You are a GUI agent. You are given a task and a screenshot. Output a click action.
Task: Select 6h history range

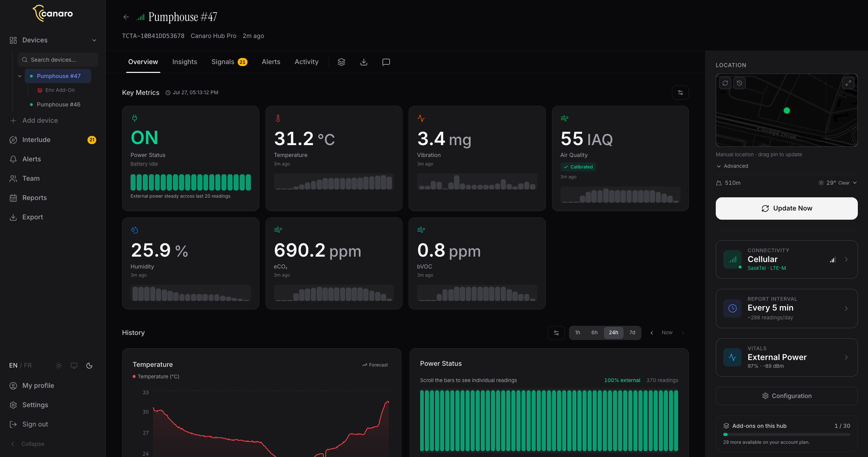coord(594,333)
